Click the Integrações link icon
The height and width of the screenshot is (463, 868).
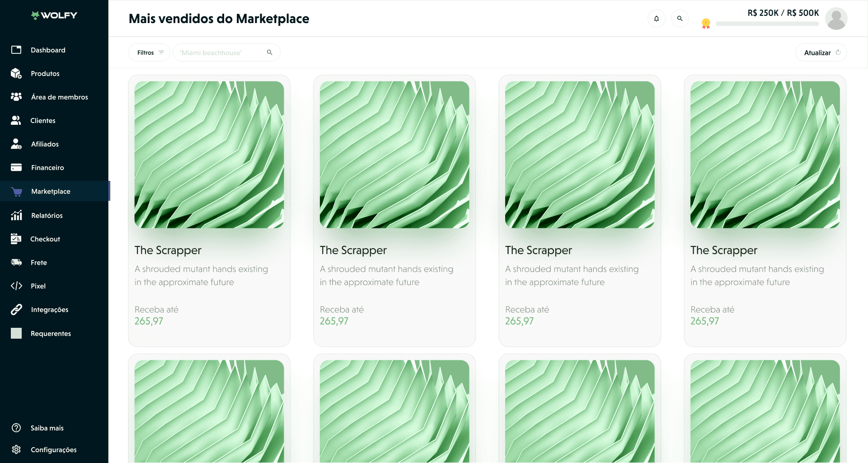(16, 309)
